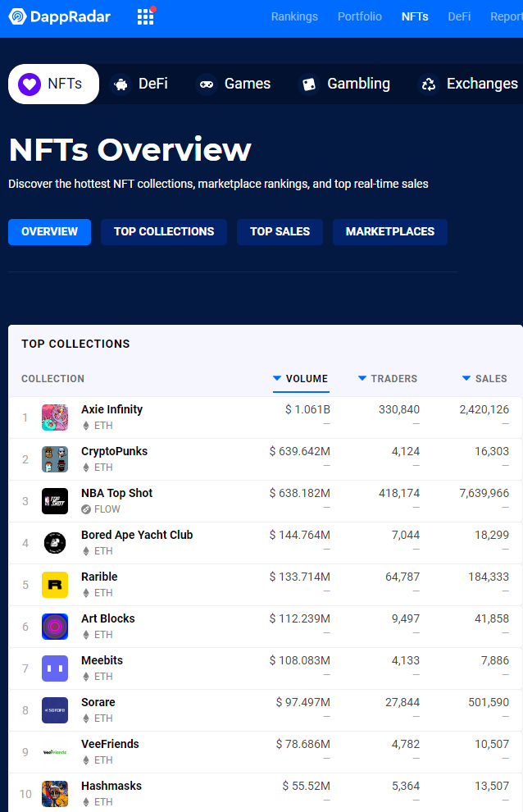Select the NFTs category pill
Screen dimensions: 523x812
click(54, 84)
